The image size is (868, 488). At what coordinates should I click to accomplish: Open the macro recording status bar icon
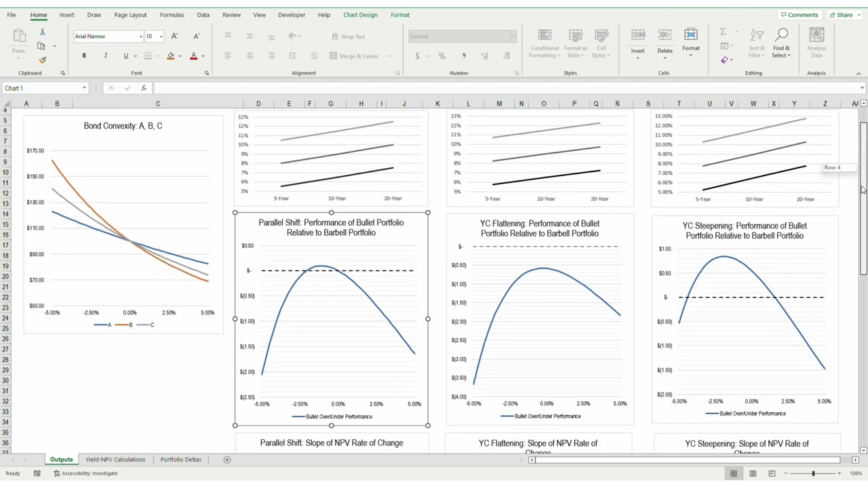[37, 473]
